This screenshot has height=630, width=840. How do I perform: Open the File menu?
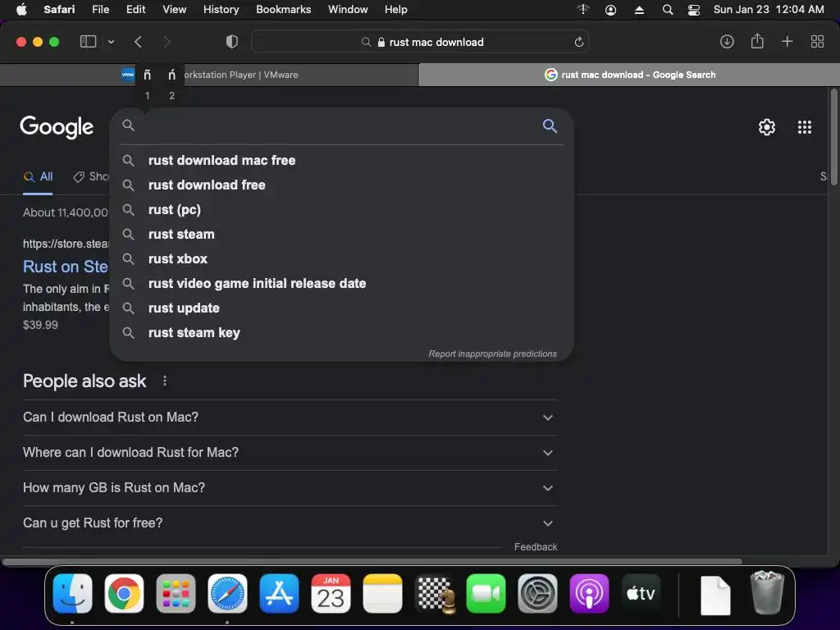[x=100, y=10]
